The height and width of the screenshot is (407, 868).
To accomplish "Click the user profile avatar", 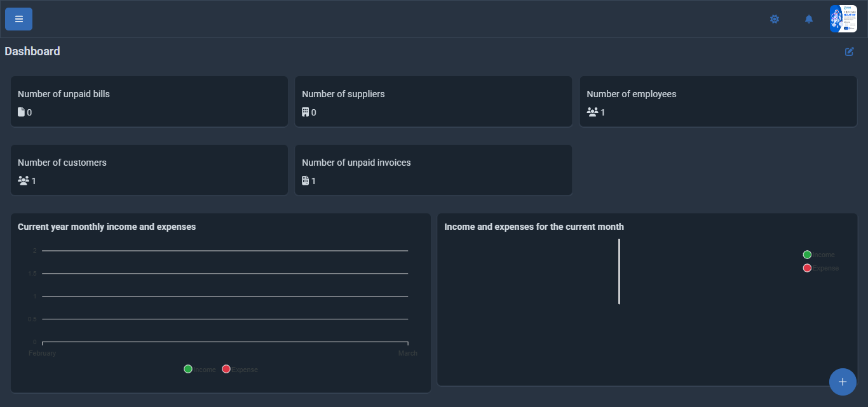I will coord(843,19).
